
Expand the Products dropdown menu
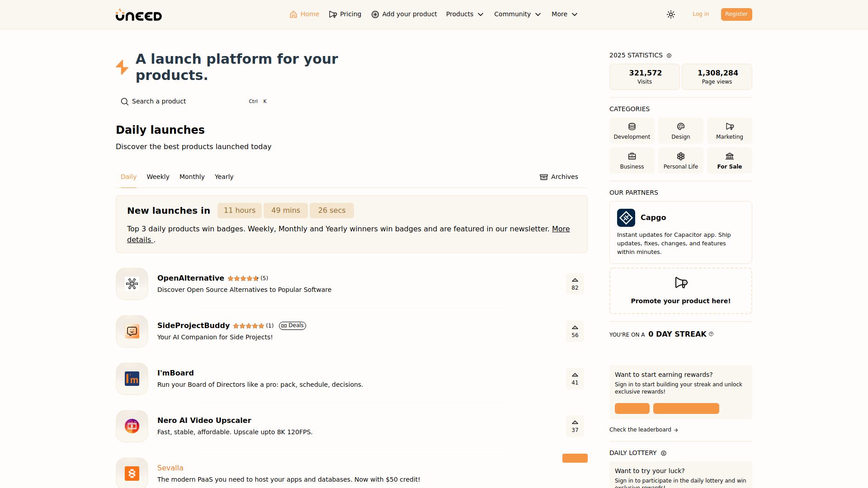coord(464,14)
